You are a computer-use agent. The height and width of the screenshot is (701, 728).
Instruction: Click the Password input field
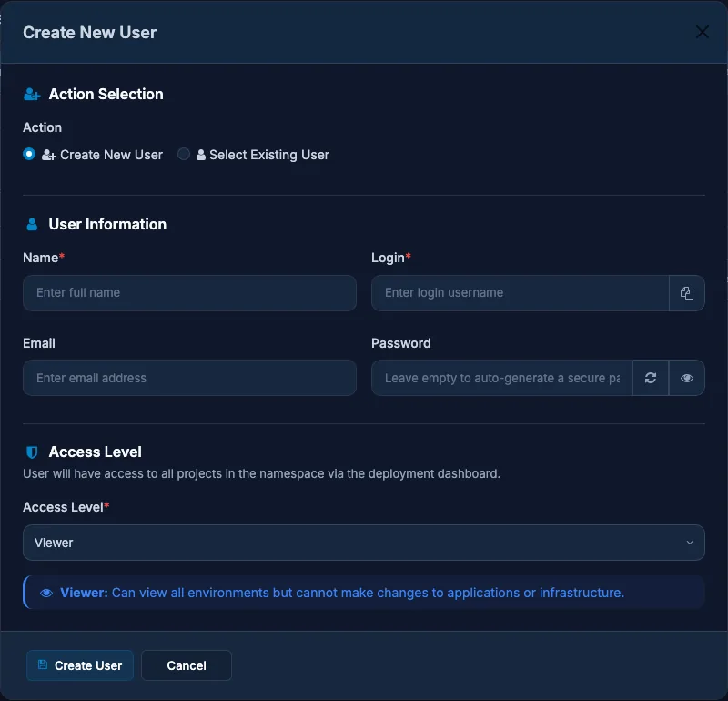pyautogui.click(x=502, y=378)
